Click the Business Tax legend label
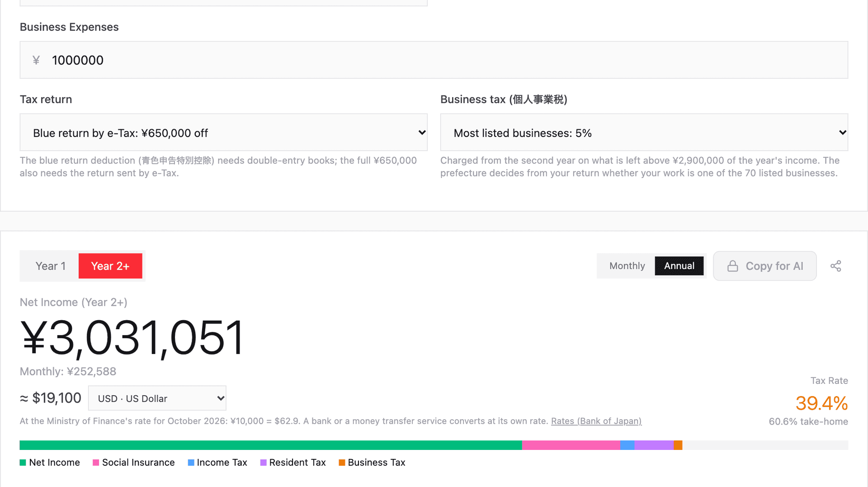The width and height of the screenshot is (868, 487). tap(377, 463)
